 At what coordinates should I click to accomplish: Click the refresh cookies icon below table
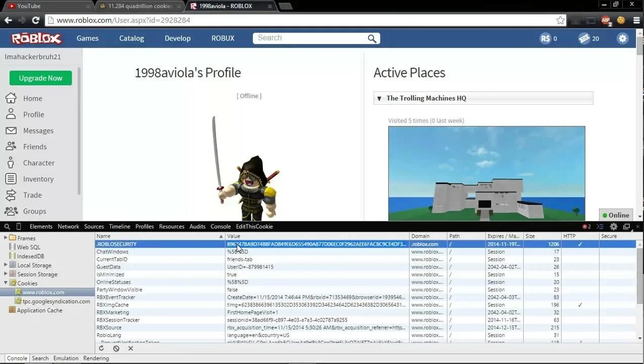[x=101, y=348]
